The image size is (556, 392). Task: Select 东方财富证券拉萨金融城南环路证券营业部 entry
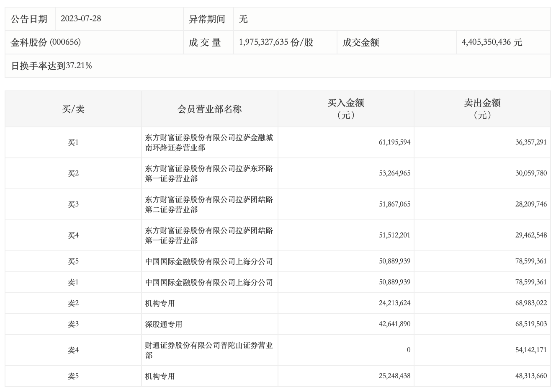point(209,142)
